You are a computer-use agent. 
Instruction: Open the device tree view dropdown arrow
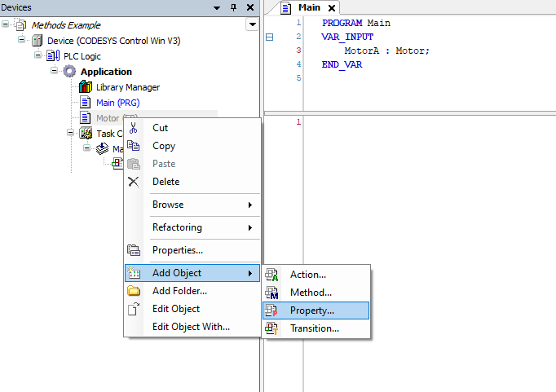[x=252, y=24]
